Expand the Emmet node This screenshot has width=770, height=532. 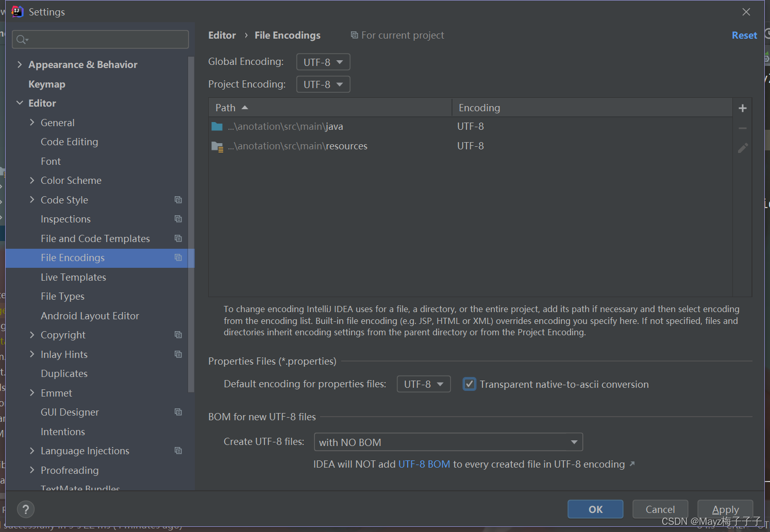(x=32, y=393)
